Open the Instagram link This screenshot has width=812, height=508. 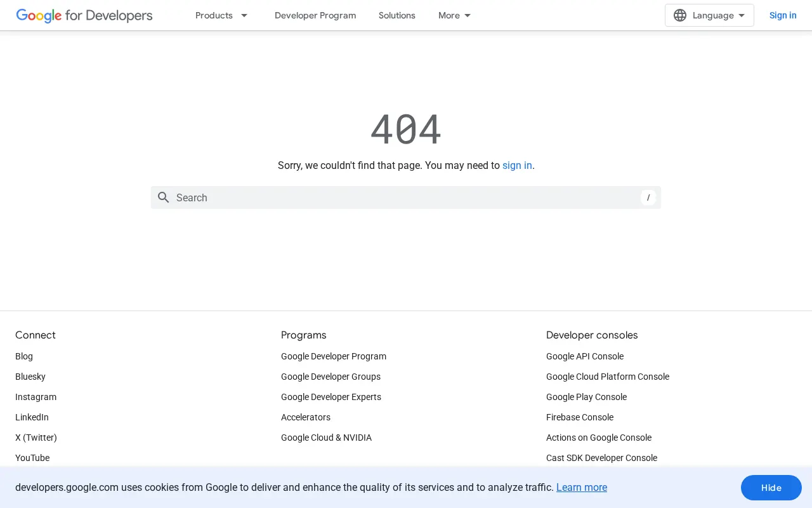click(36, 397)
